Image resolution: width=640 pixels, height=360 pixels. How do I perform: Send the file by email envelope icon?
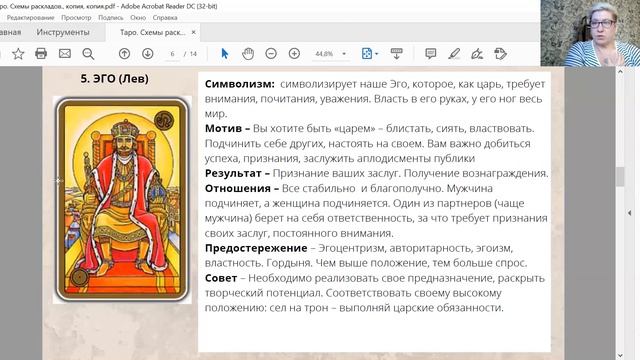pos(64,53)
